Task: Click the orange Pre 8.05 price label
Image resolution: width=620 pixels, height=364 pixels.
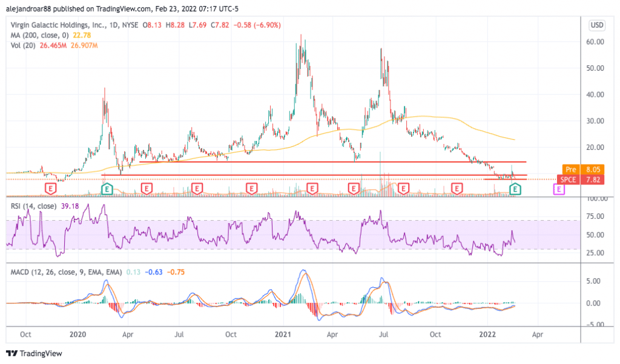Action: (583, 169)
